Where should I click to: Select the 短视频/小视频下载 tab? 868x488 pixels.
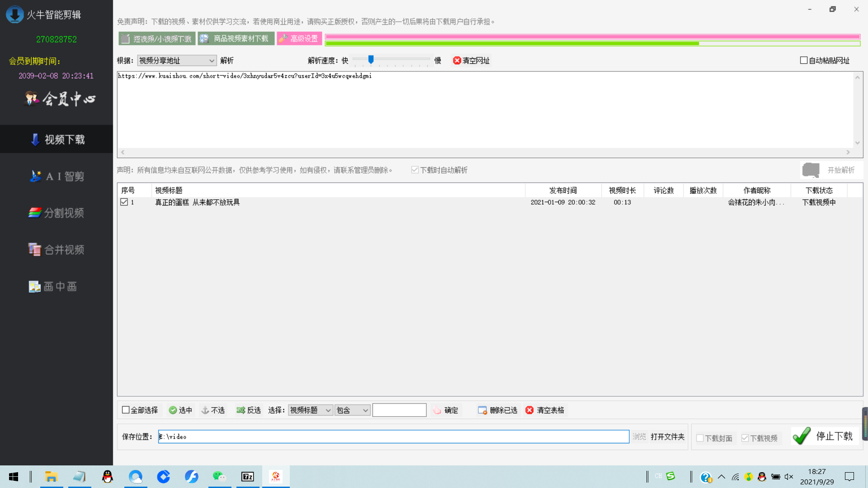point(157,39)
